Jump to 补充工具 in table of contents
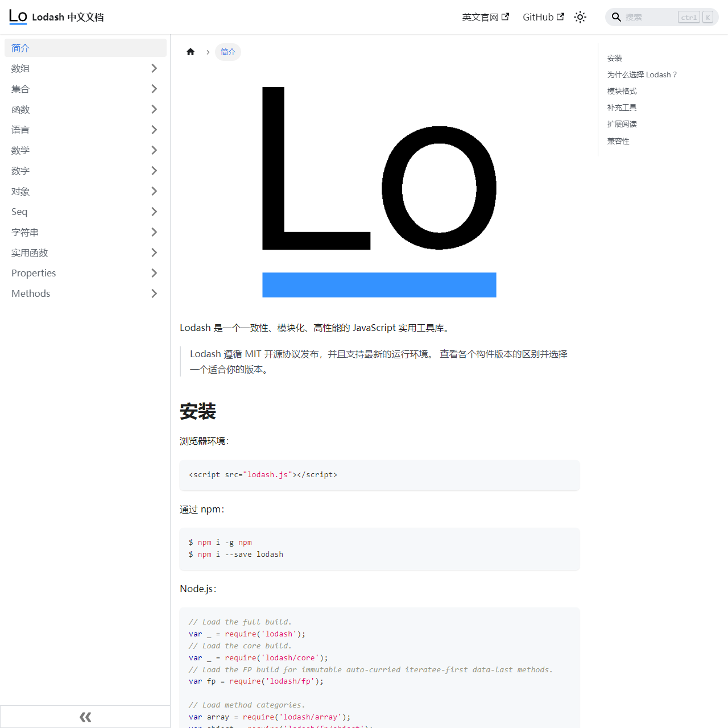This screenshot has width=728, height=728. click(x=622, y=107)
